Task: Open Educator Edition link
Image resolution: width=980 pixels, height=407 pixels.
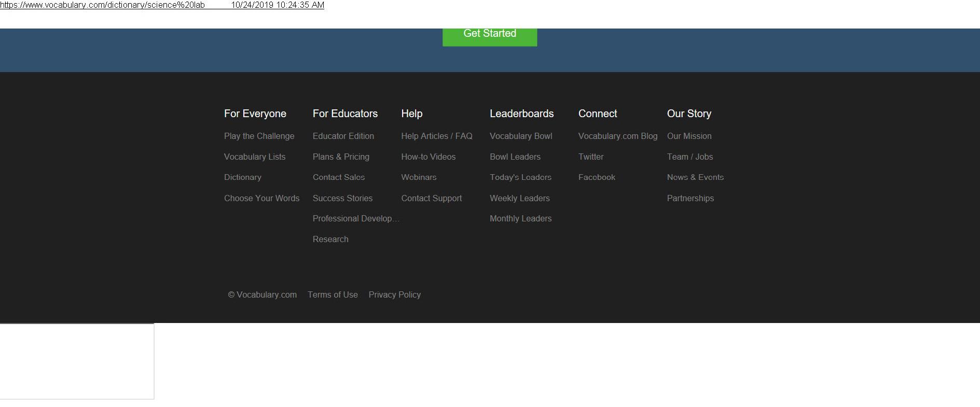Action: 343,136
